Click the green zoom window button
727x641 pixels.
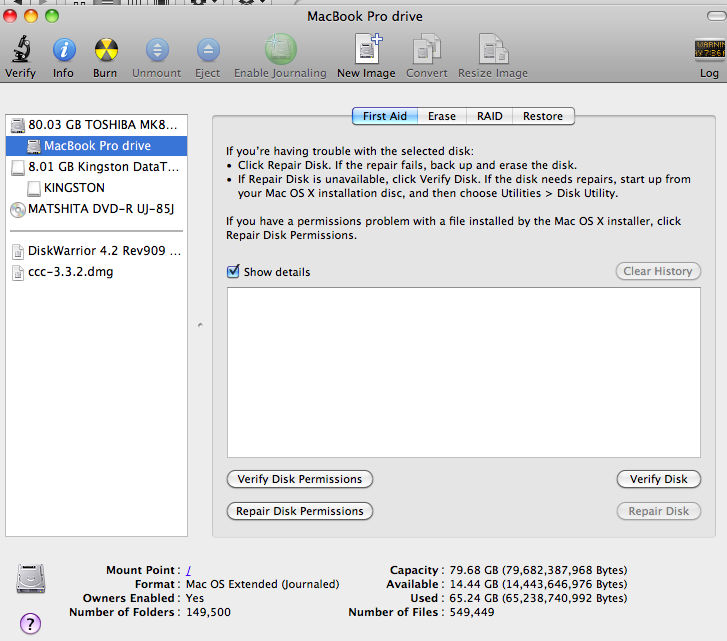pos(52,16)
